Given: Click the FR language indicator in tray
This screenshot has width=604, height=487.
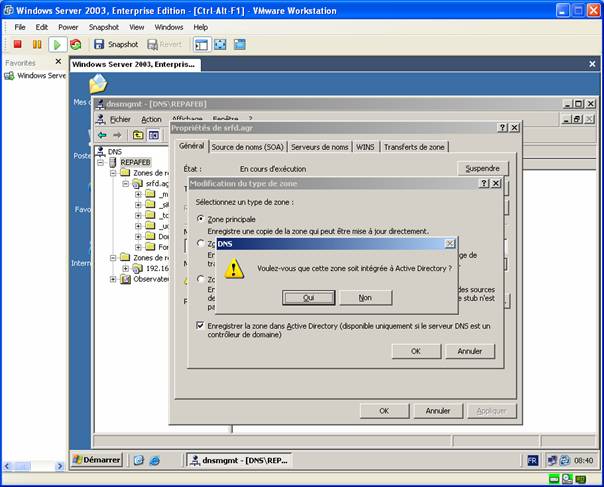Looking at the screenshot, I should coord(532,460).
